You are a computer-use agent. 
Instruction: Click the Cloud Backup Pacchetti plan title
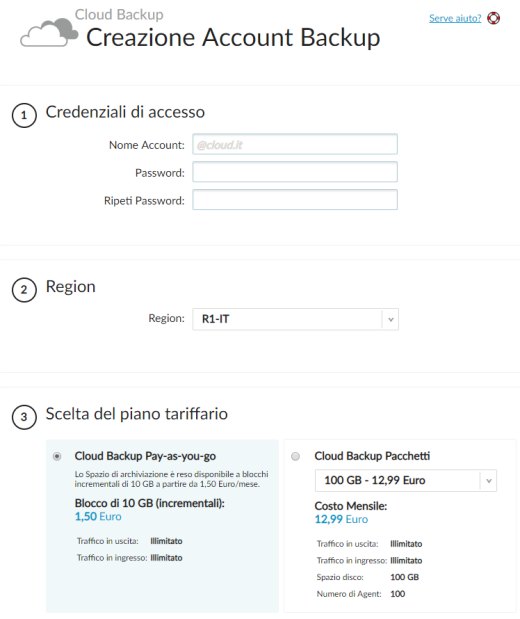coord(372,456)
